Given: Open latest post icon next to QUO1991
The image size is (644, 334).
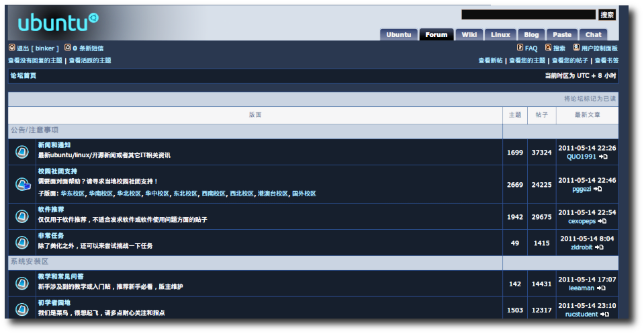Looking at the screenshot, I should coord(603,157).
